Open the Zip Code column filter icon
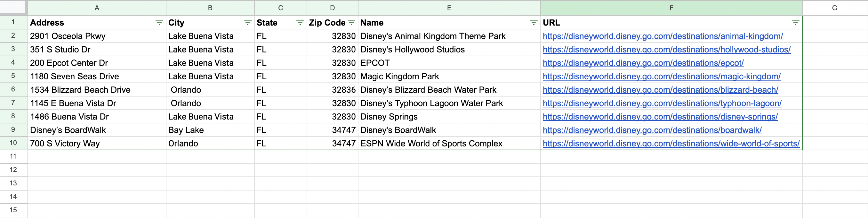 (351, 23)
